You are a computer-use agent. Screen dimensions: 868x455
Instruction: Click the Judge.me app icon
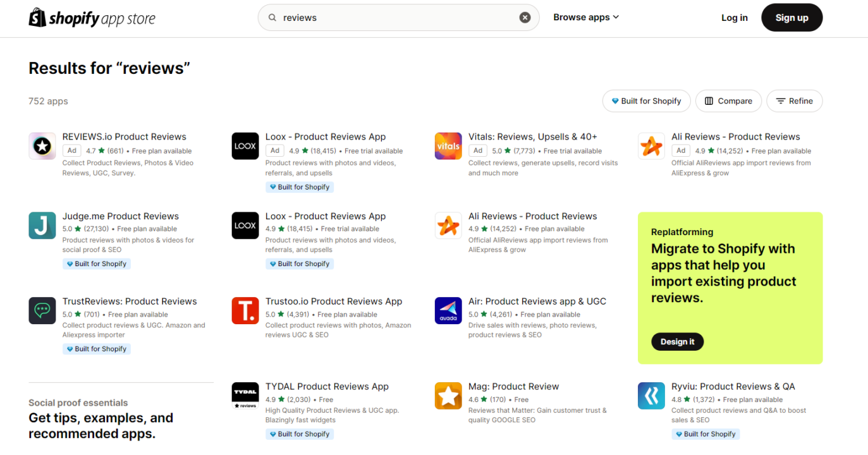(x=42, y=226)
